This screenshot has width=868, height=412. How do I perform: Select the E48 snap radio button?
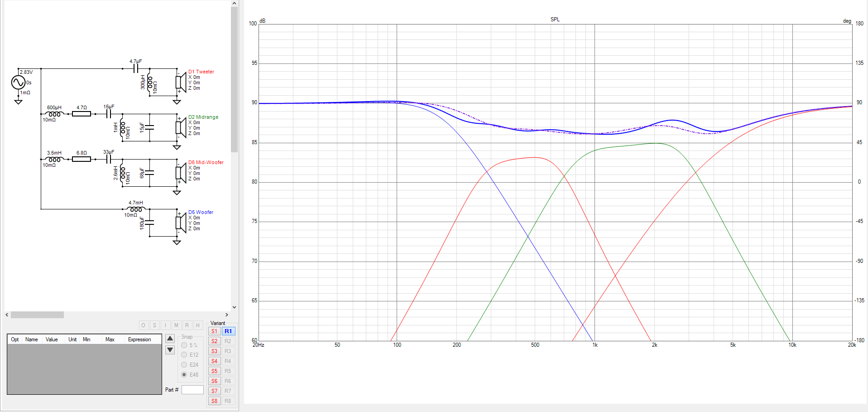184,375
